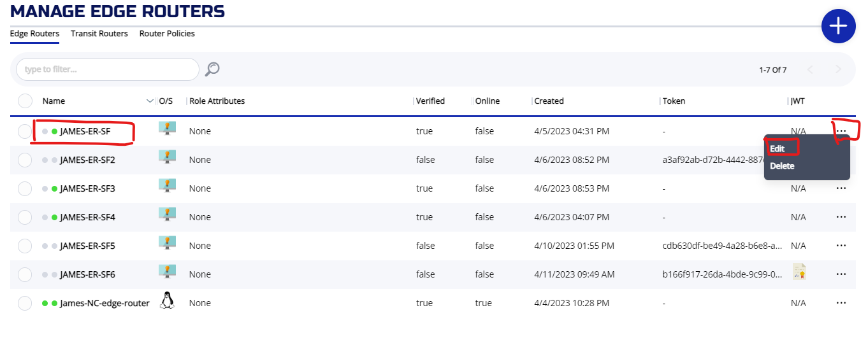Click the blue plus add router button
This screenshot has width=868, height=352.
click(838, 26)
